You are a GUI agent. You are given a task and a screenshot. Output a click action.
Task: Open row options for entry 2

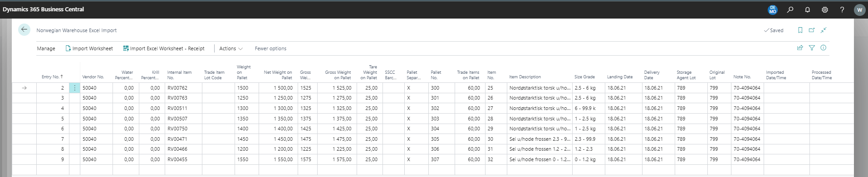[74, 88]
